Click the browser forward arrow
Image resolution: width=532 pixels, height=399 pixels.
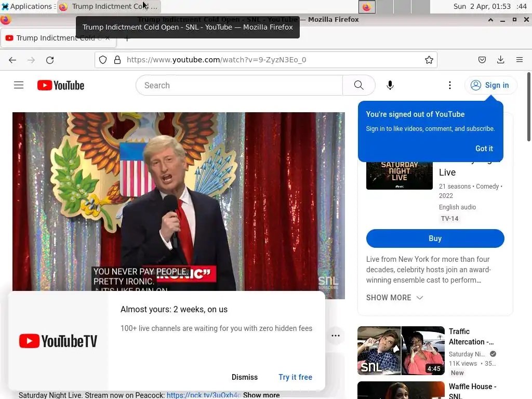click(31, 60)
